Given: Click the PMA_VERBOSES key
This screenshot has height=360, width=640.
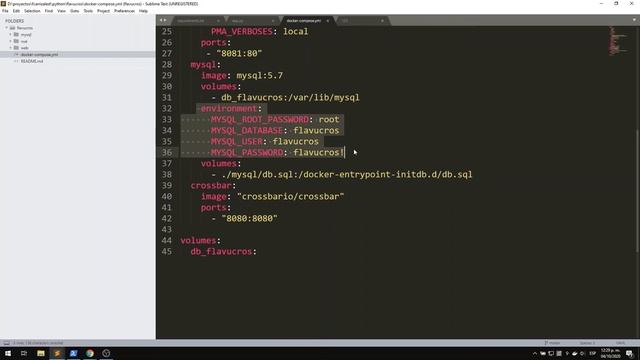Looking at the screenshot, I should click(242, 31).
